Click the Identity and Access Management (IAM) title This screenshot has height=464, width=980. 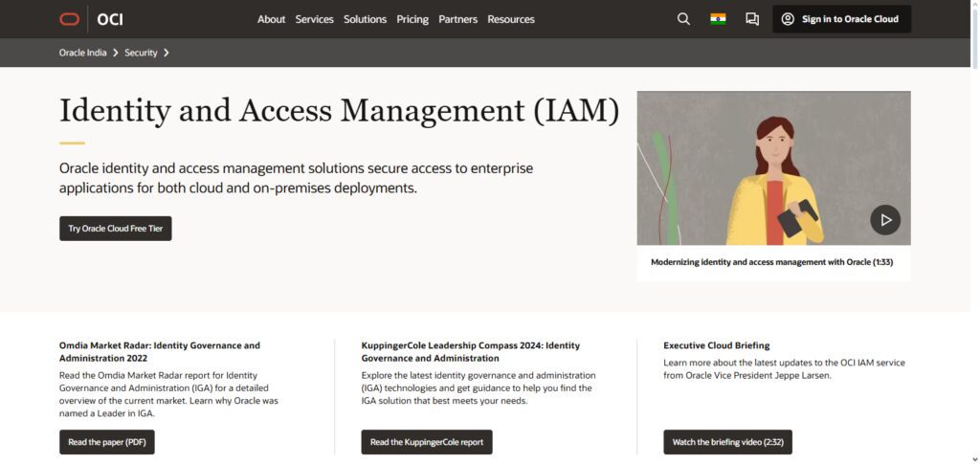(340, 111)
